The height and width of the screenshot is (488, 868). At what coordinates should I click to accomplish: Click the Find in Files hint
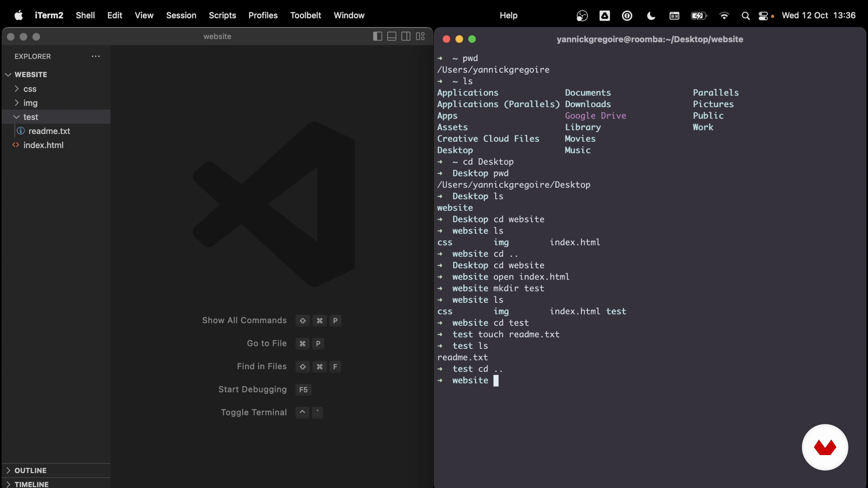(262, 366)
